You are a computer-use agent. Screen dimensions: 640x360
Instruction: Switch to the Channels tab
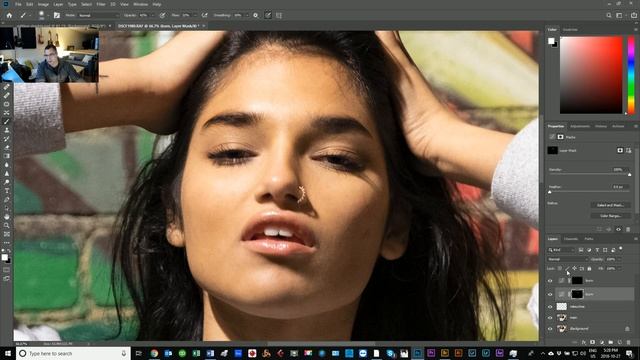[x=571, y=239]
